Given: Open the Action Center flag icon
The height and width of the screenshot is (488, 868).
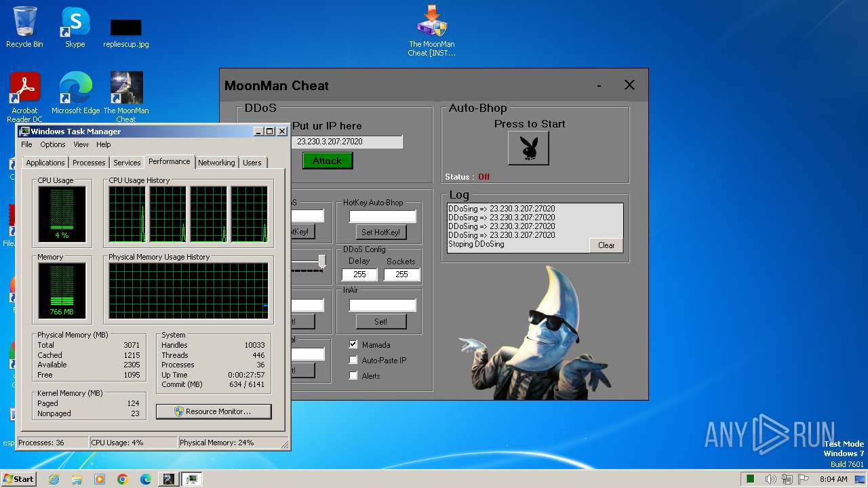Looking at the screenshot, I should click(805, 479).
